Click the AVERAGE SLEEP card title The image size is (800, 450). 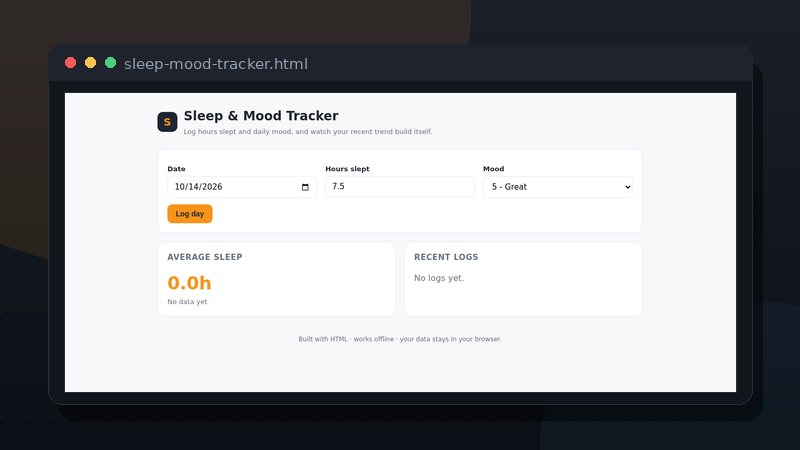click(205, 257)
